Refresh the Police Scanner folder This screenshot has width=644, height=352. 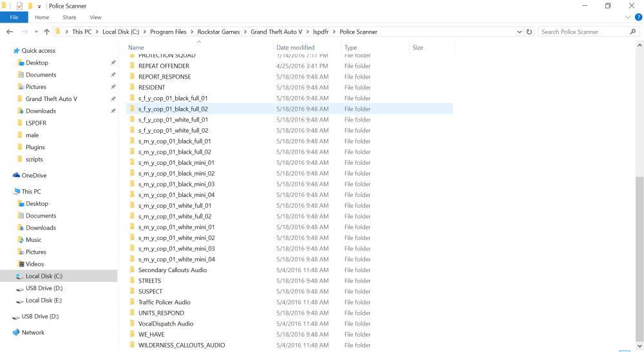[x=529, y=32]
